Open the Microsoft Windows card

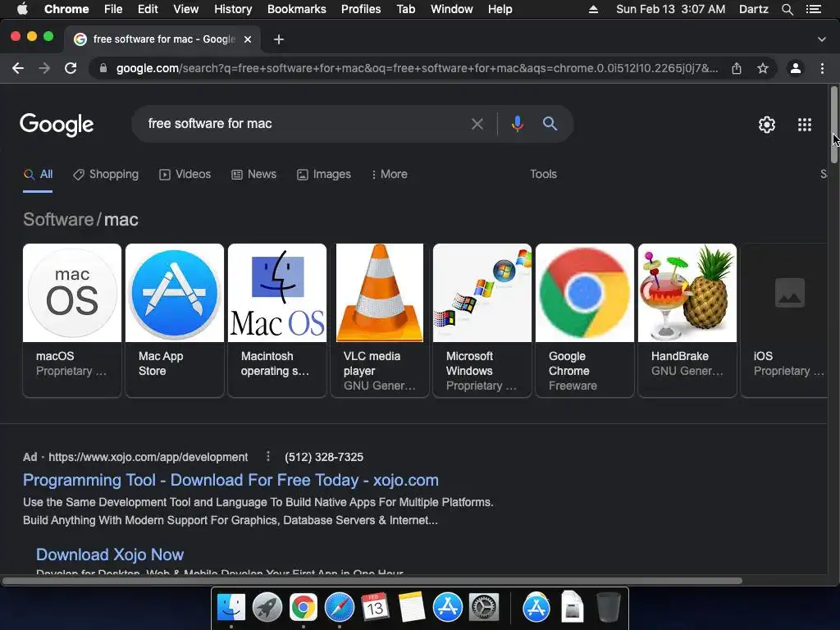pyautogui.click(x=482, y=321)
